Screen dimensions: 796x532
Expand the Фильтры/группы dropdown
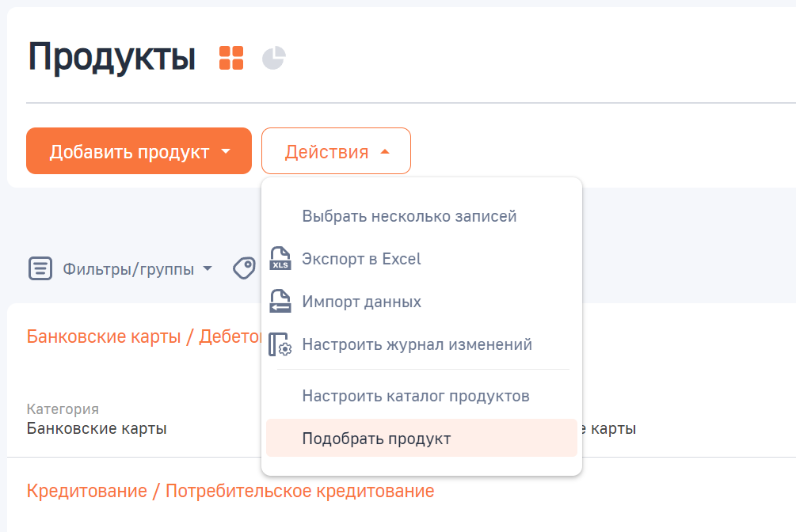pos(208,268)
